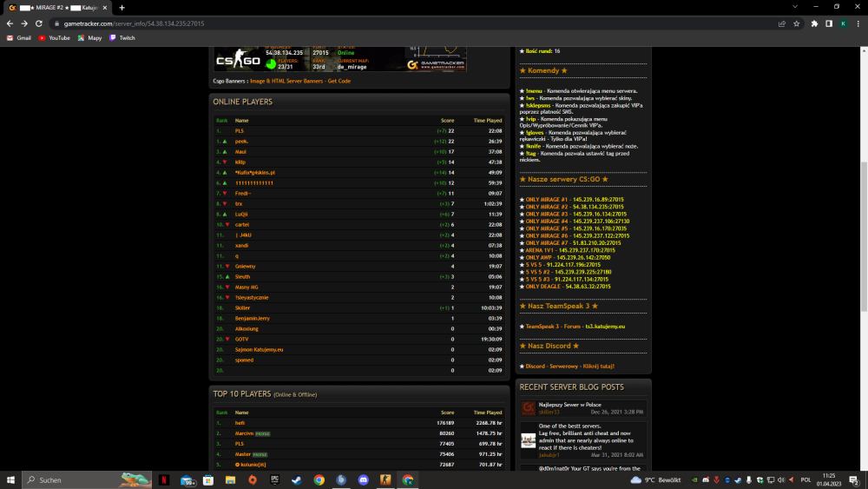Open blog post Najlepszy Serwer w Polsce

[x=569, y=405]
